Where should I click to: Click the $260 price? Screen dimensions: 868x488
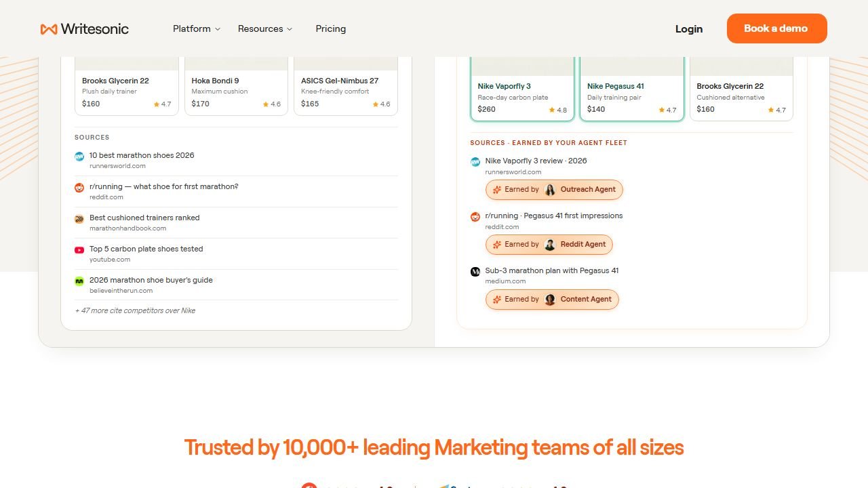tap(487, 109)
